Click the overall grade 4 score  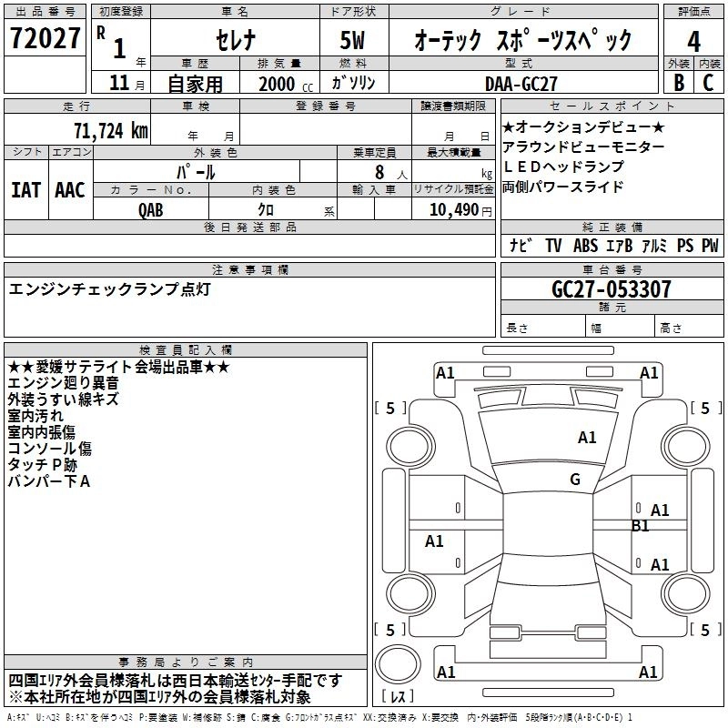coord(693,41)
